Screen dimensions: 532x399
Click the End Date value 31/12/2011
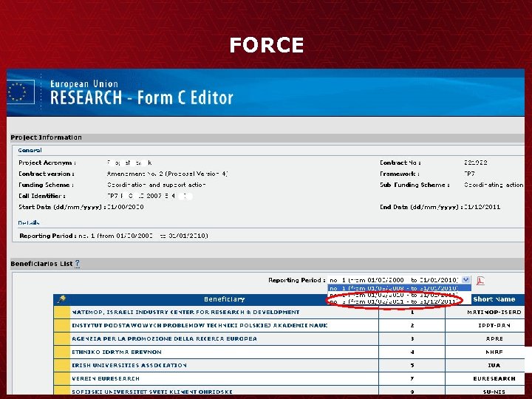[x=482, y=207]
